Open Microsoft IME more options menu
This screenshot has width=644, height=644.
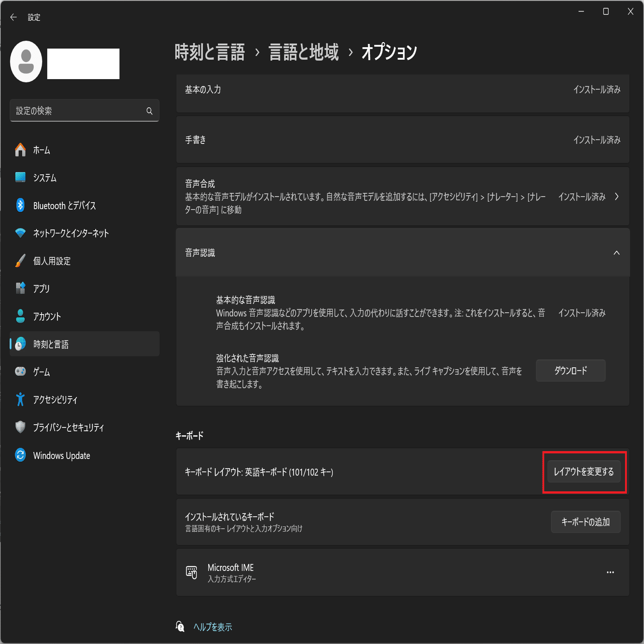pos(610,572)
